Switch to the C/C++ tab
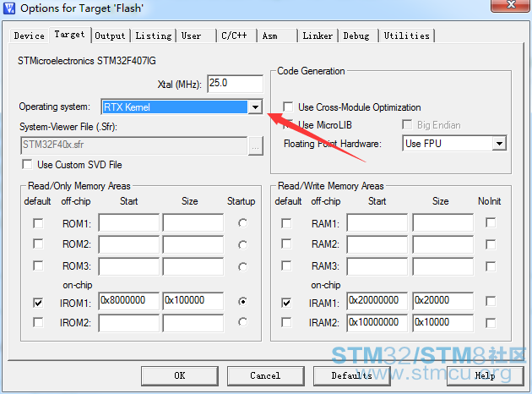 [234, 36]
